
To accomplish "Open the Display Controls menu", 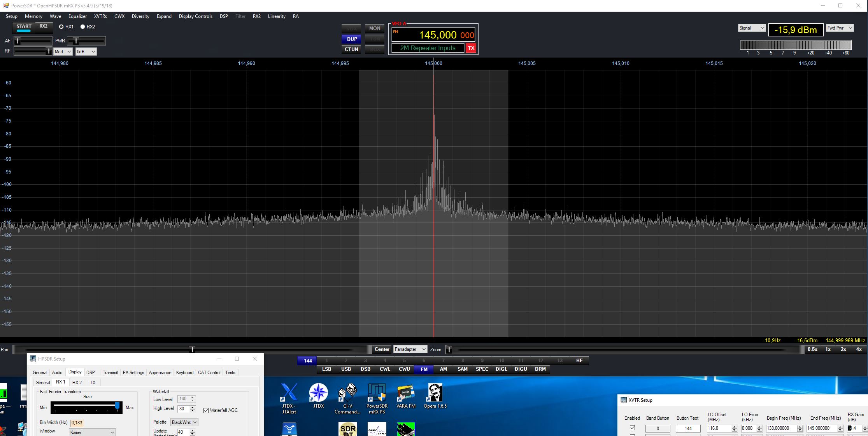I will pos(195,16).
